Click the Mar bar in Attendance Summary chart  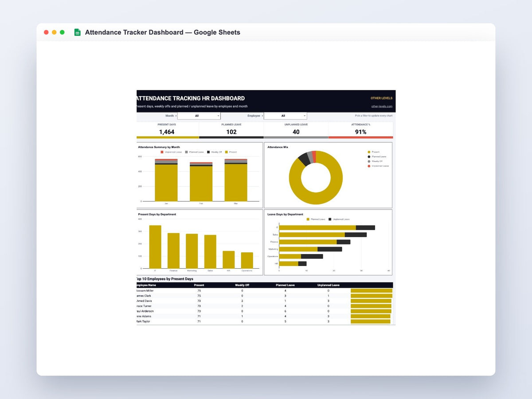point(236,180)
